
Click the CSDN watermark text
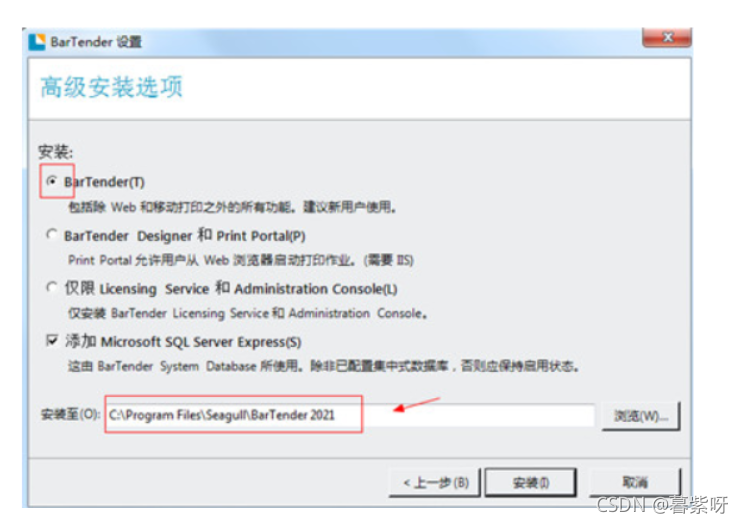coord(661,505)
